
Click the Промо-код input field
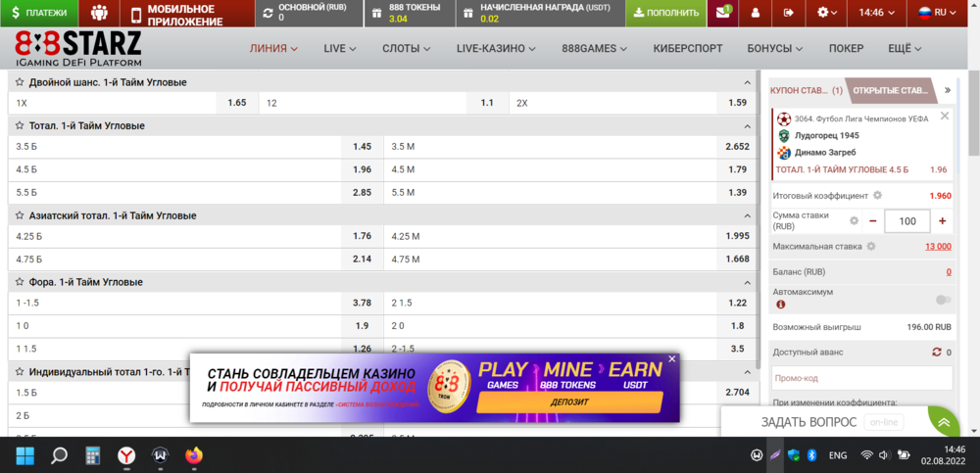pyautogui.click(x=860, y=378)
